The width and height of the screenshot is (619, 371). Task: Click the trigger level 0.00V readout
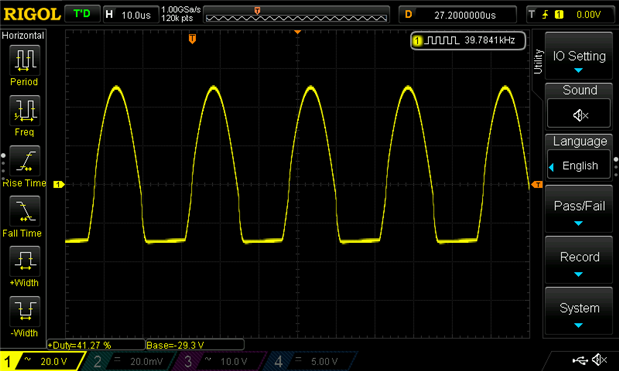(x=588, y=15)
